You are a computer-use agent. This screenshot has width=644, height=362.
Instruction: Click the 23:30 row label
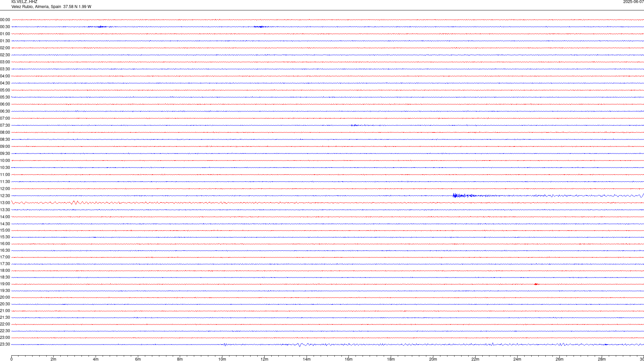(x=5, y=344)
